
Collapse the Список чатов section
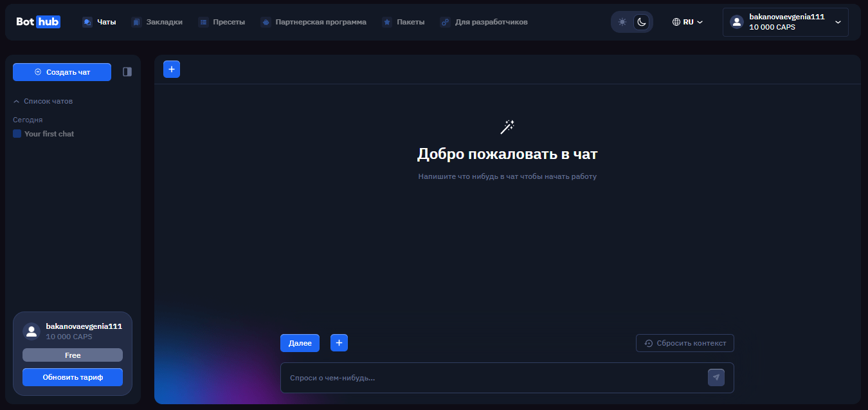click(x=17, y=102)
